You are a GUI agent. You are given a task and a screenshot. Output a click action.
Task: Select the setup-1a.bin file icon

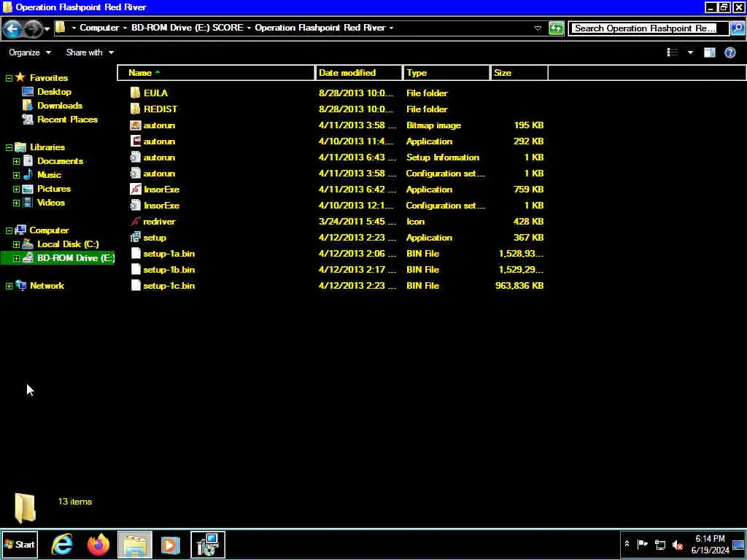click(135, 253)
